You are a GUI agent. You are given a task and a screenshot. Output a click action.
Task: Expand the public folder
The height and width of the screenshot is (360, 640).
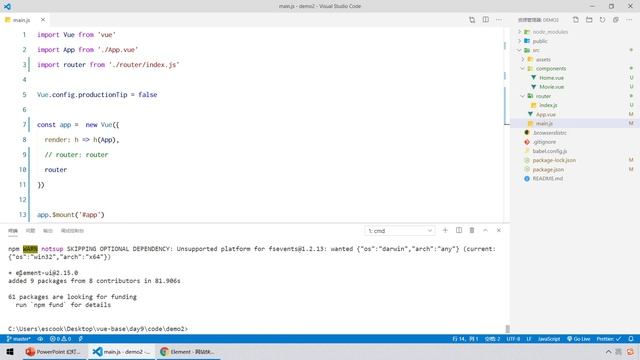(x=540, y=41)
